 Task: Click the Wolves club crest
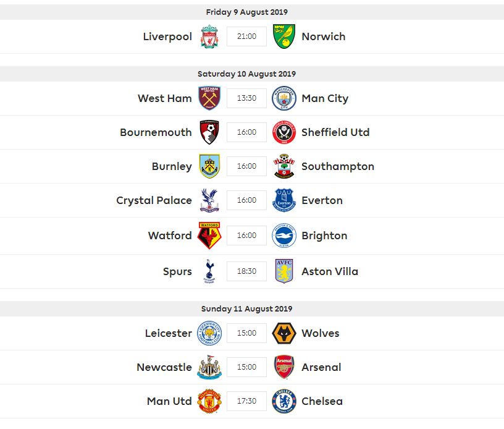coord(284,333)
